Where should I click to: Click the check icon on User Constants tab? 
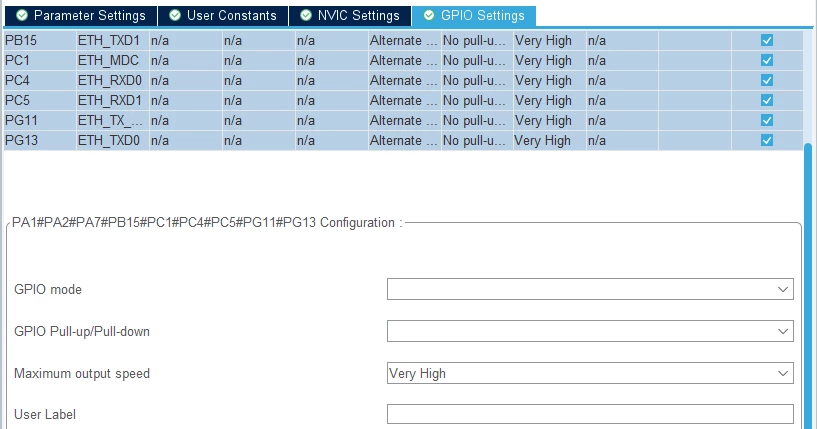coord(175,16)
